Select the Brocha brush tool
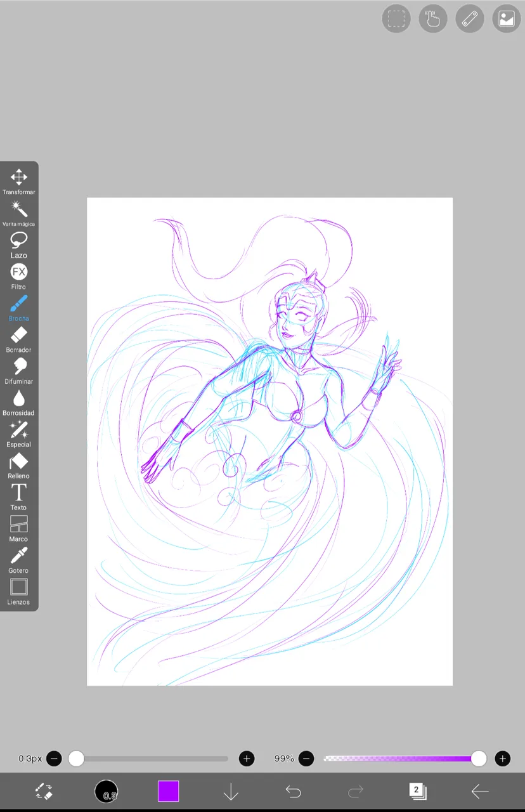This screenshot has width=525, height=812. 18,308
